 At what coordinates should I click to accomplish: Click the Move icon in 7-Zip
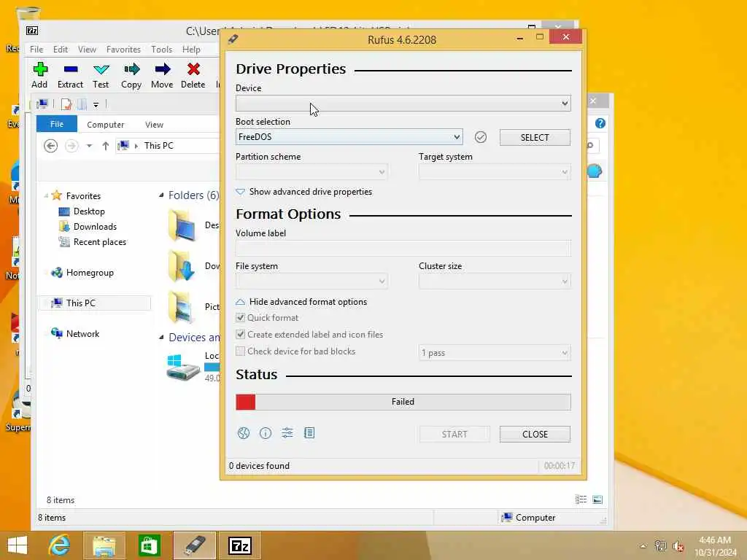[x=163, y=69]
